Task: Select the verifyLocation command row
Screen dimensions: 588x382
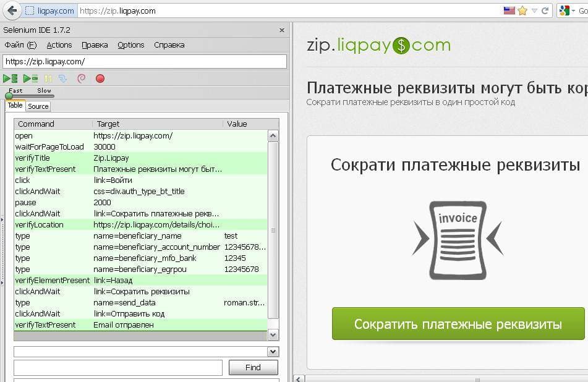Action: point(140,224)
